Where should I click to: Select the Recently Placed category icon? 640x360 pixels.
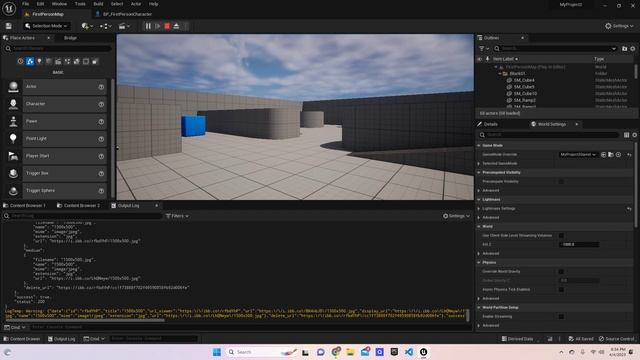pos(20,61)
